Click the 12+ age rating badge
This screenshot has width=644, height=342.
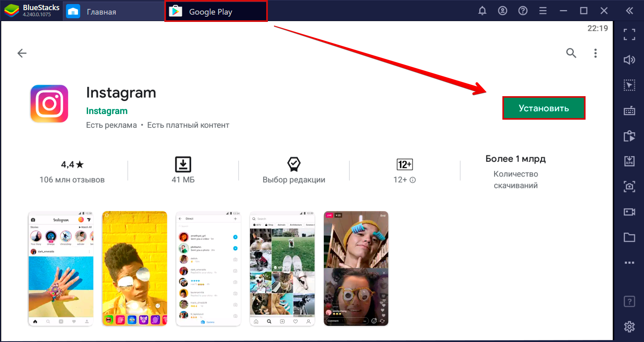point(405,164)
